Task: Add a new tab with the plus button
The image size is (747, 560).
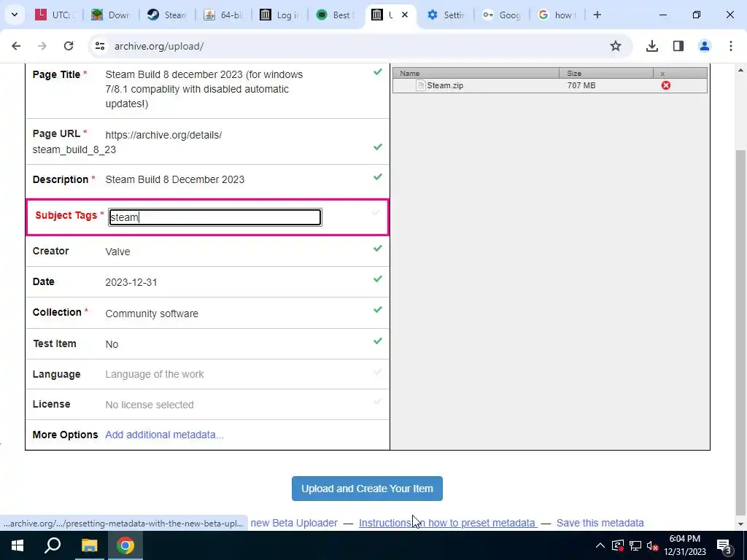Action: pos(597,15)
